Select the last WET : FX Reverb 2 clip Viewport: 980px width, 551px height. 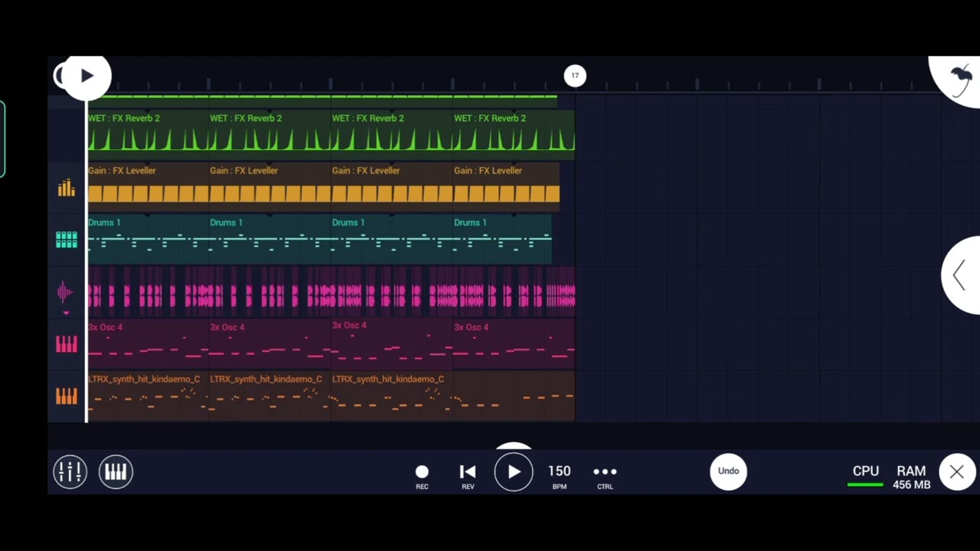click(514, 134)
